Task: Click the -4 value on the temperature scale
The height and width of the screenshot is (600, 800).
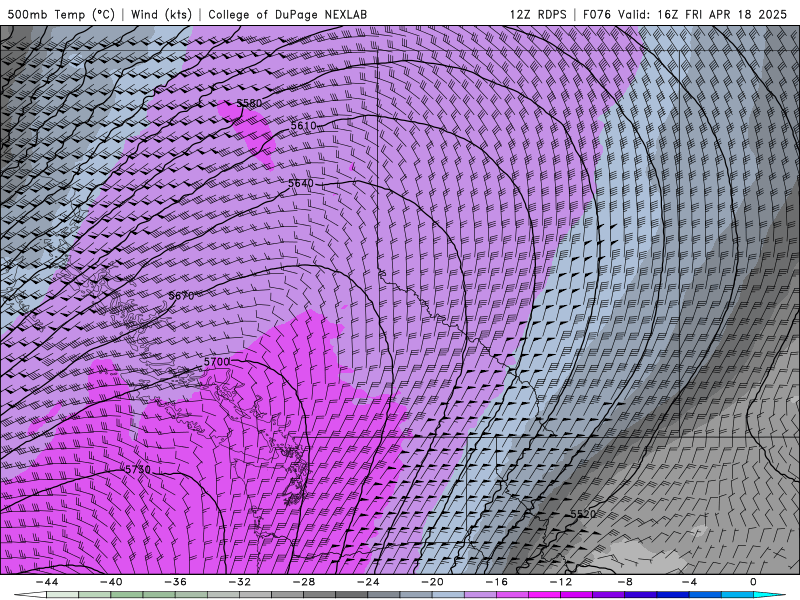Action: tap(689, 582)
